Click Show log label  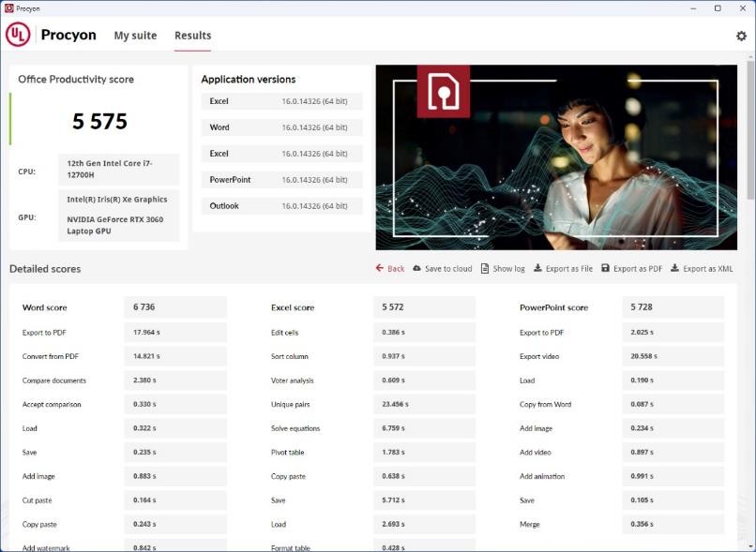click(x=508, y=269)
